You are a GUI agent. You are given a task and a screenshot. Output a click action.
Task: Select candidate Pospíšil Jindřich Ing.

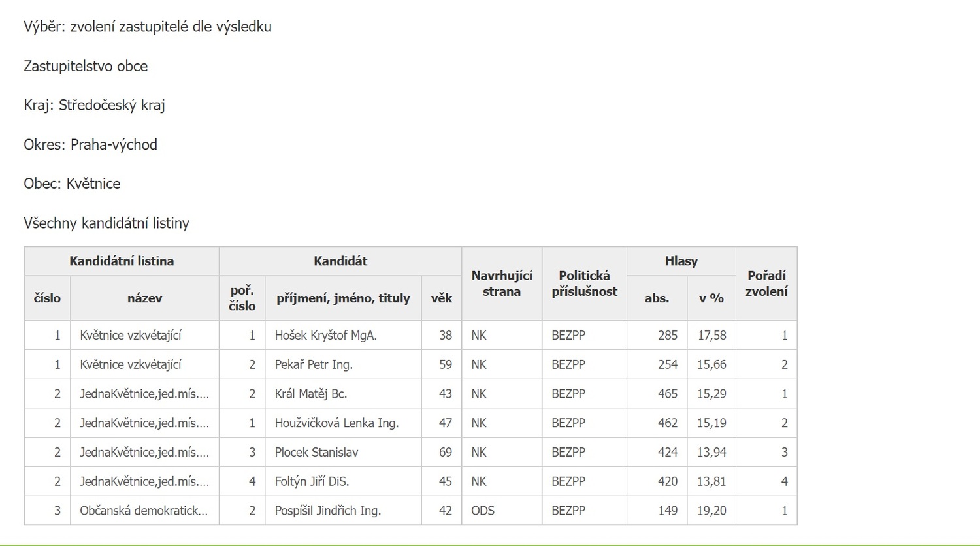tap(327, 511)
